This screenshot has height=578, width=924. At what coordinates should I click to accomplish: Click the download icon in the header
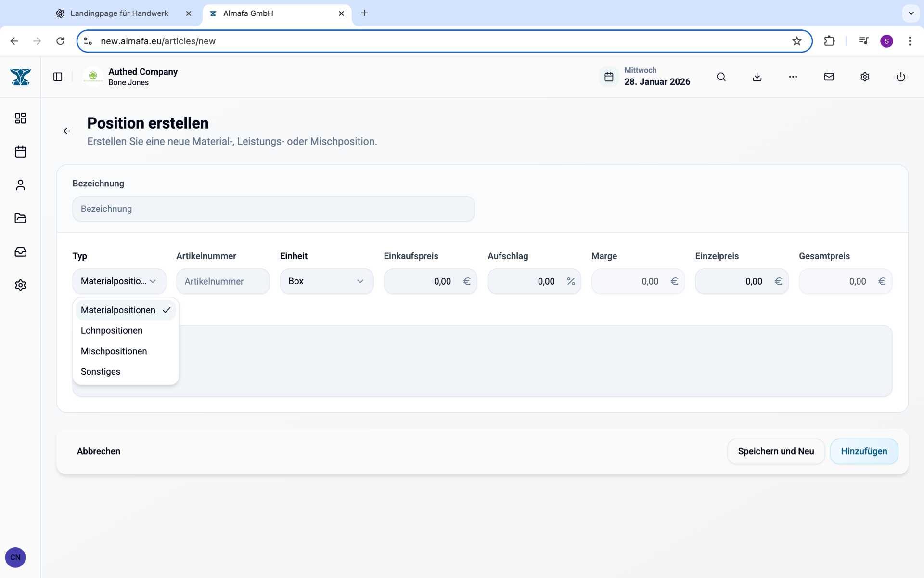(757, 77)
